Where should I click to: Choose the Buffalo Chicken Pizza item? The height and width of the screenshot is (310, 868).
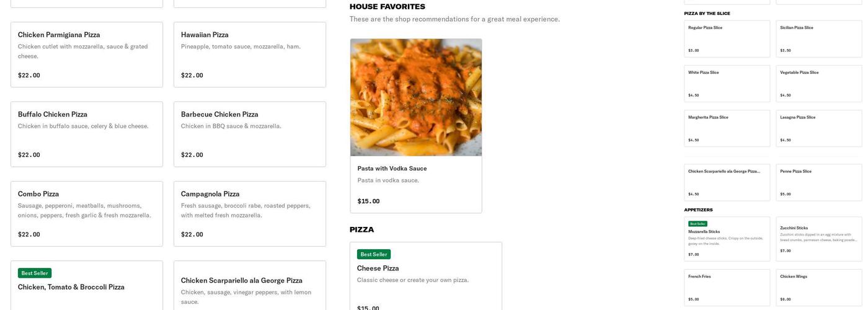(x=87, y=134)
